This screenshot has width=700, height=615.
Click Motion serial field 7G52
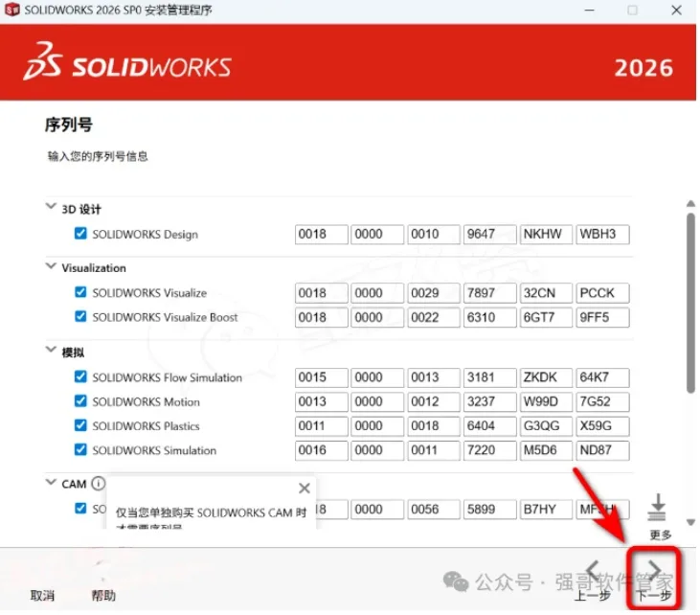coord(602,401)
